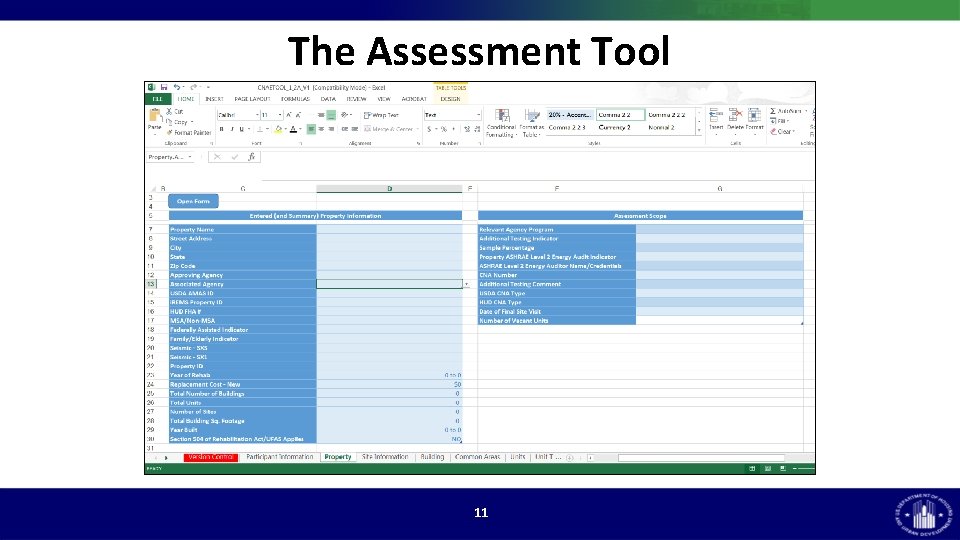Apply the yellow fill color bucket
Image resolution: width=960 pixels, height=540 pixels.
278,129
